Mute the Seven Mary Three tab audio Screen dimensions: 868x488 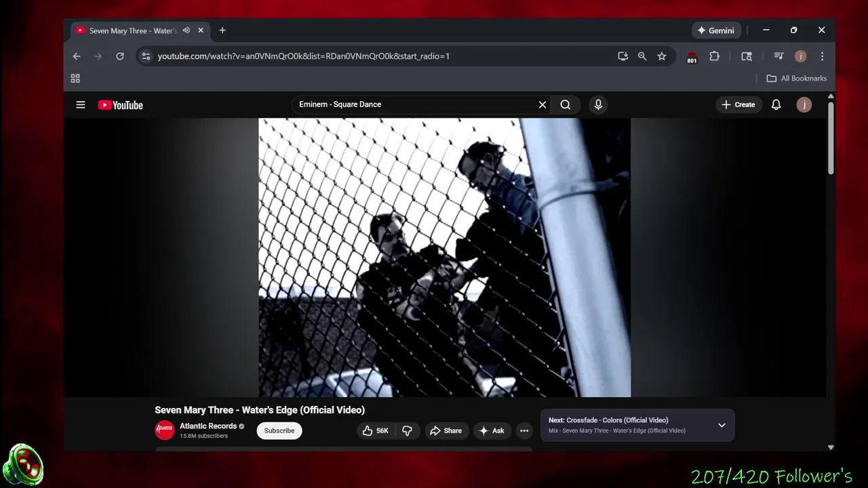pos(186,30)
